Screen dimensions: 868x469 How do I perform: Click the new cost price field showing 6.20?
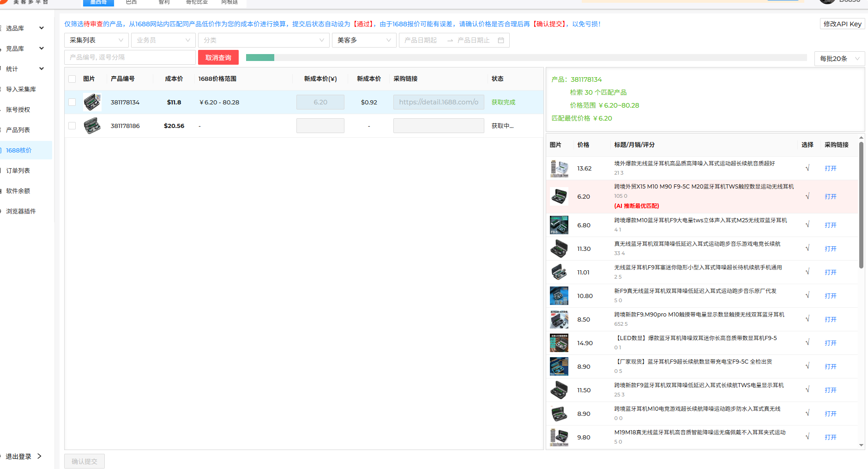tap(320, 102)
